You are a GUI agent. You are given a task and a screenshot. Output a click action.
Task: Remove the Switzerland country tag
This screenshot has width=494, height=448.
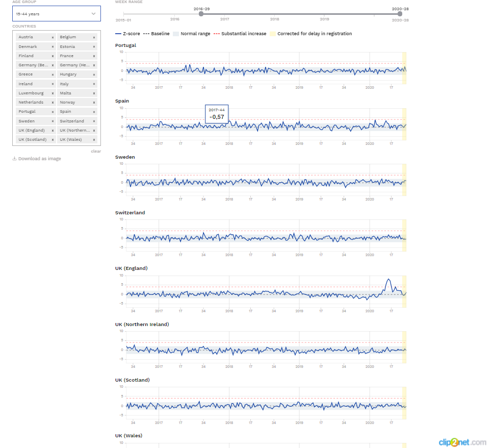pyautogui.click(x=94, y=121)
